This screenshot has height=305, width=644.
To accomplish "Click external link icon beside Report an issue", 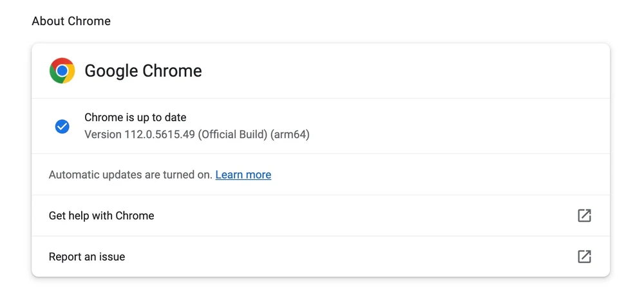I will coord(584,257).
